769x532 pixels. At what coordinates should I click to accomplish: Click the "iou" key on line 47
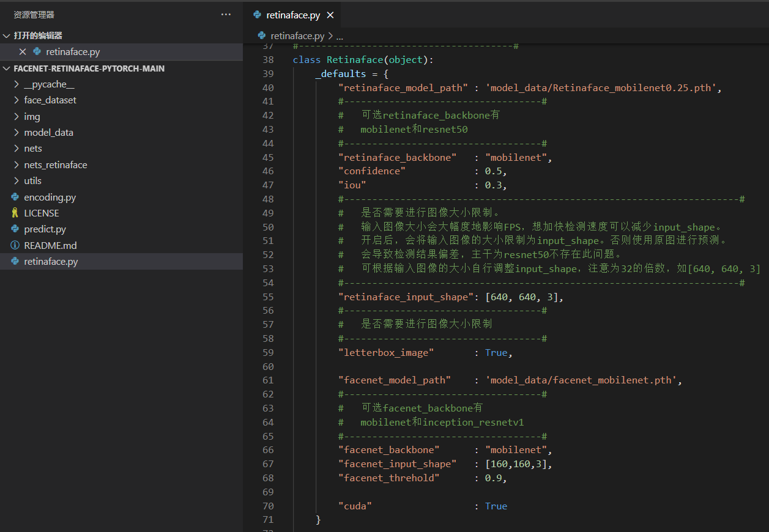[x=352, y=185]
